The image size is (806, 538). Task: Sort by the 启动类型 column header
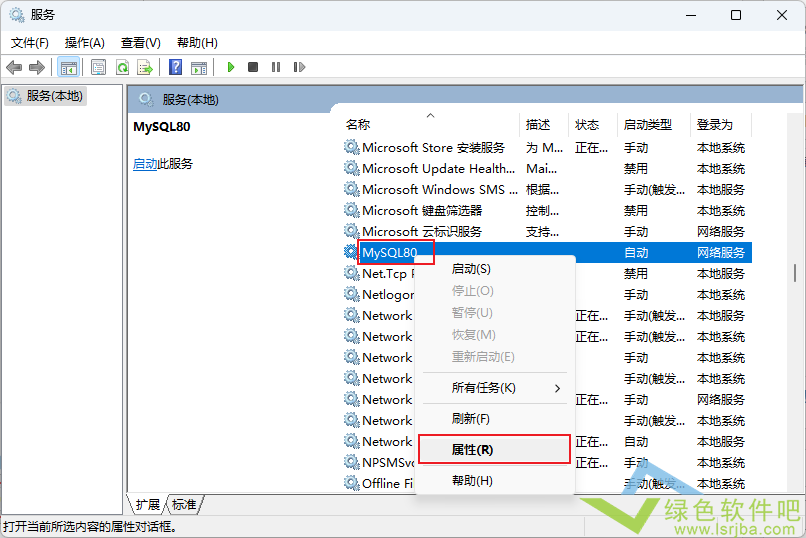(654, 124)
